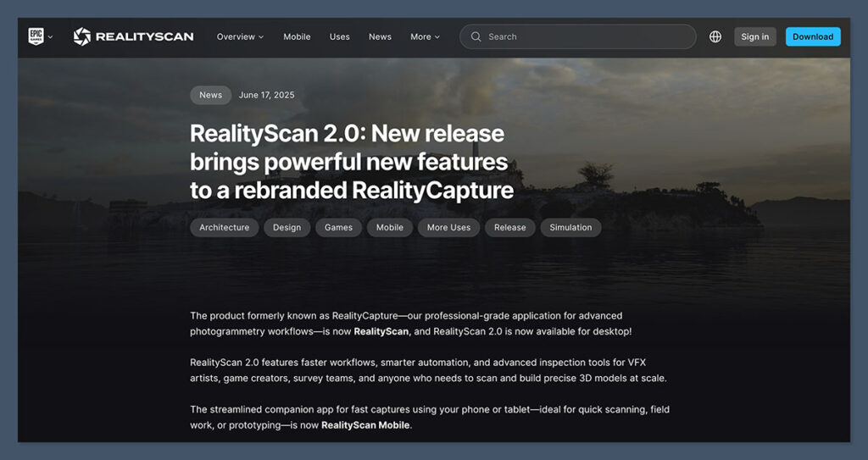Click the date June 17, 2025
Viewport: 868px width, 460px height.
pos(266,95)
